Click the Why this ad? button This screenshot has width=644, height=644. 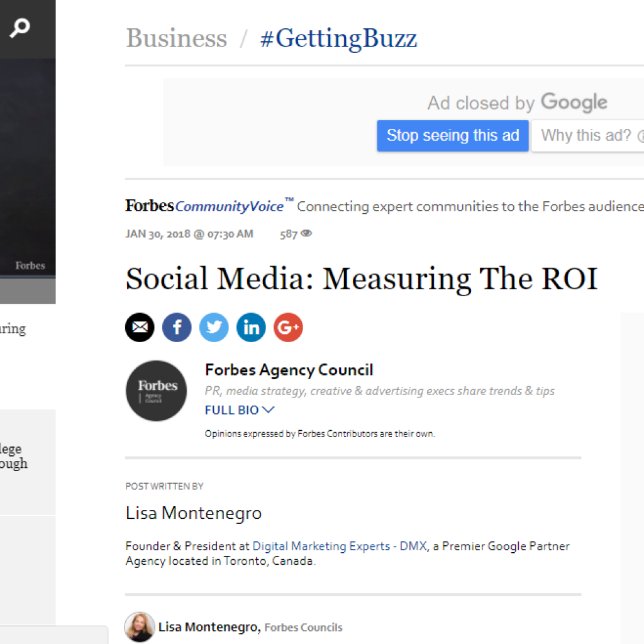(588, 136)
